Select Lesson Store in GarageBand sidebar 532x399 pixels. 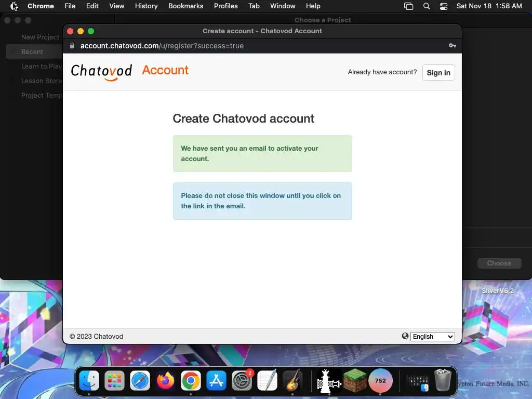[42, 81]
